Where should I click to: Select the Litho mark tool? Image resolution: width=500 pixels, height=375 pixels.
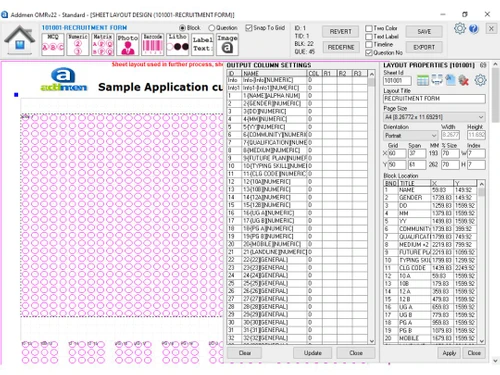[178, 44]
